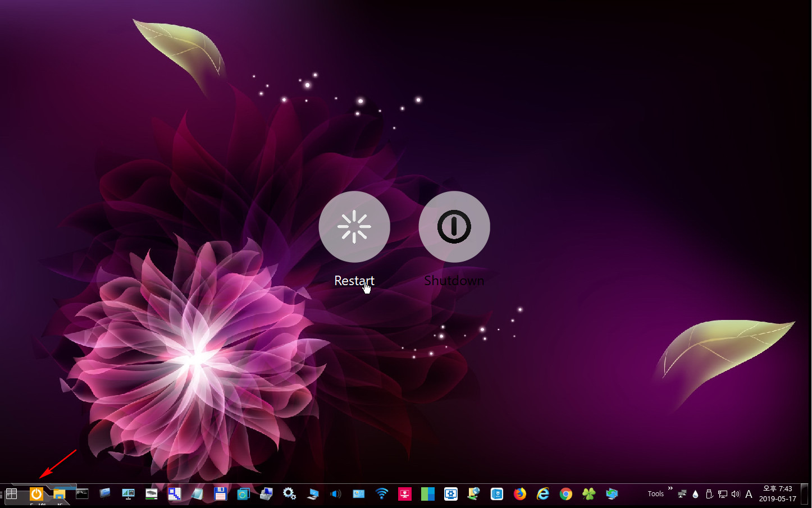The image size is (812, 508).
Task: Click the floppy disk save icon
Action: 221,494
